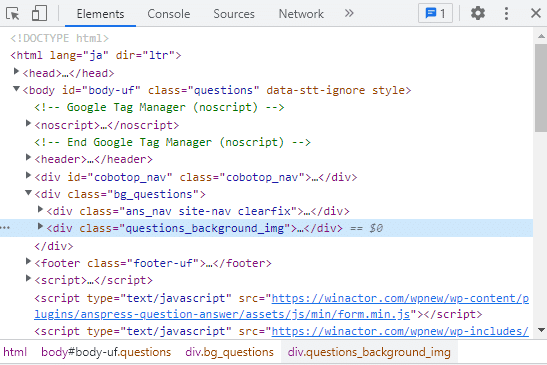
Task: Click the vertical scrollbar thumb
Action: (541, 88)
